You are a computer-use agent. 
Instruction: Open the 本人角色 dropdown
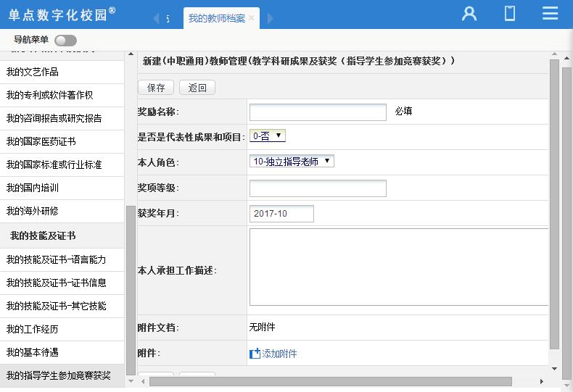292,162
